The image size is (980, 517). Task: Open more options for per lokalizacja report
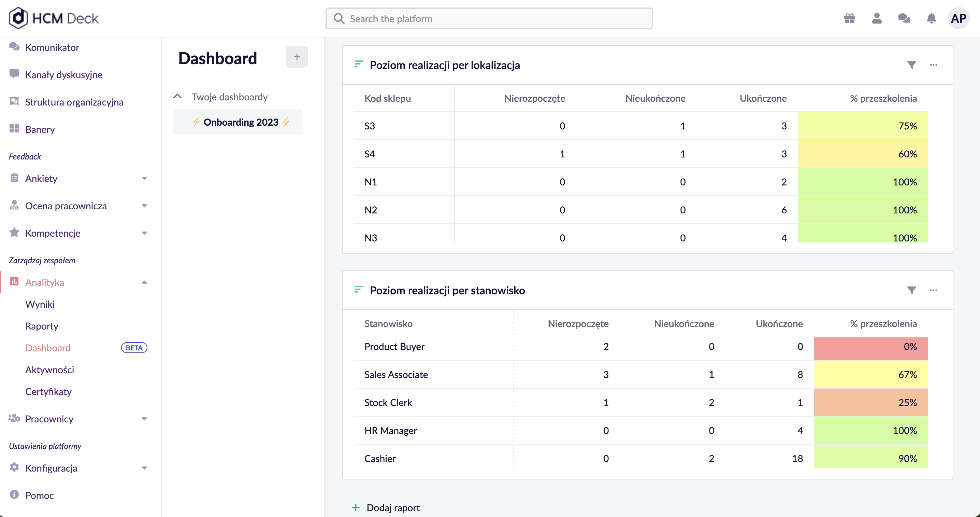point(934,65)
